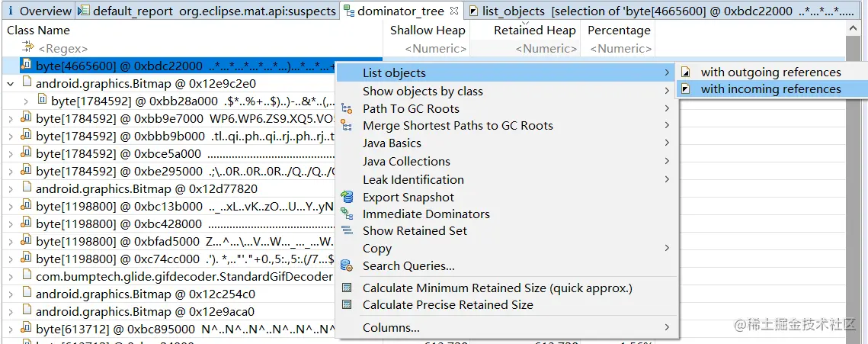This screenshot has height=344, width=868.
Task: Expand the byte[1198800] @ 0xbc13b000 row
Action: (11, 207)
